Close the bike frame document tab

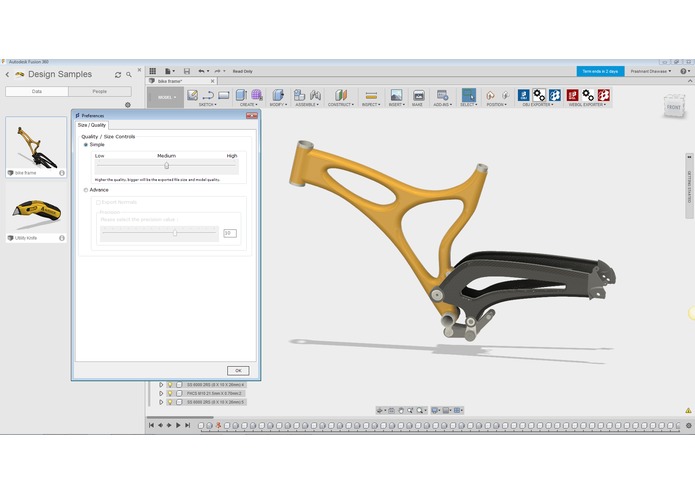click(213, 81)
